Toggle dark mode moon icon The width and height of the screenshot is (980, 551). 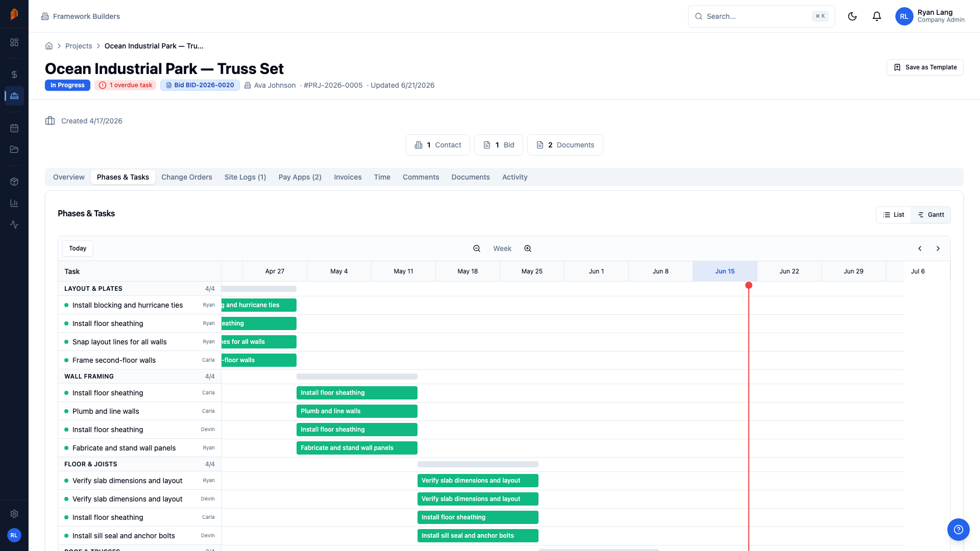852,16
